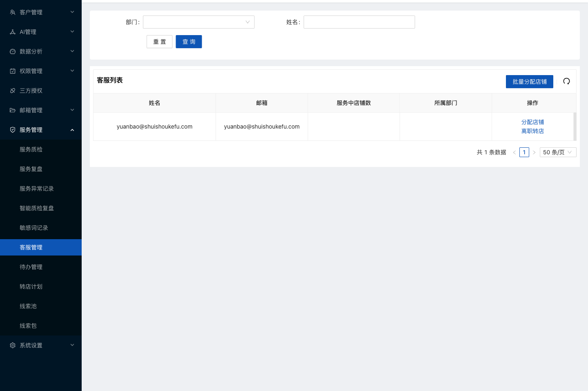588x391 pixels.
Task: Go to the previous page arrow
Action: point(514,152)
